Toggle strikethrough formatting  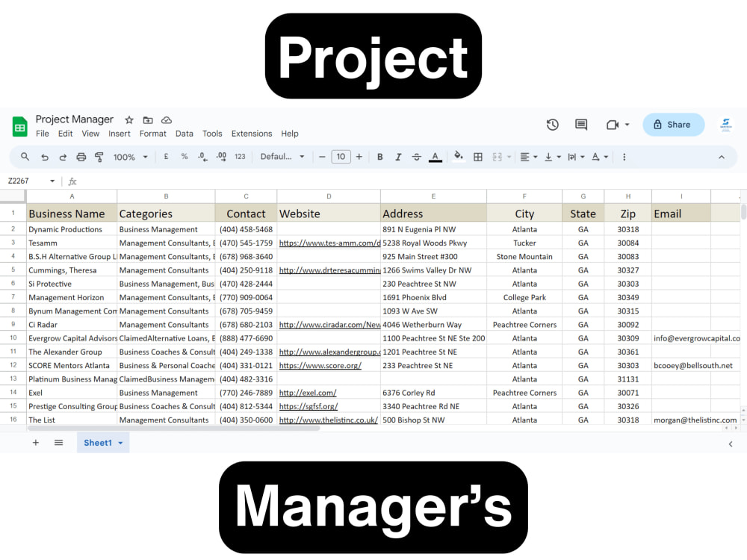pyautogui.click(x=416, y=157)
